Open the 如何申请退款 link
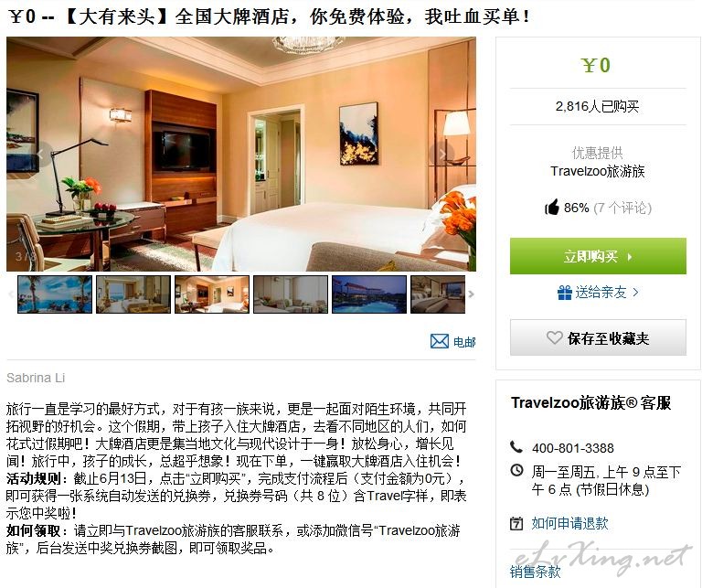This screenshot has width=702, height=588. (569, 523)
